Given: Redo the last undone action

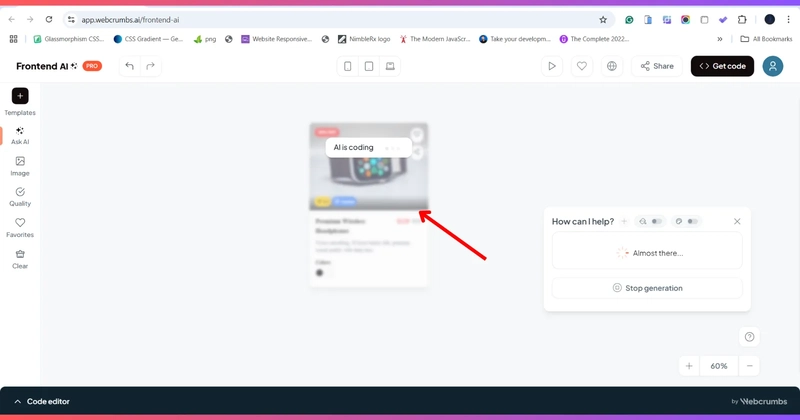Looking at the screenshot, I should [x=151, y=66].
